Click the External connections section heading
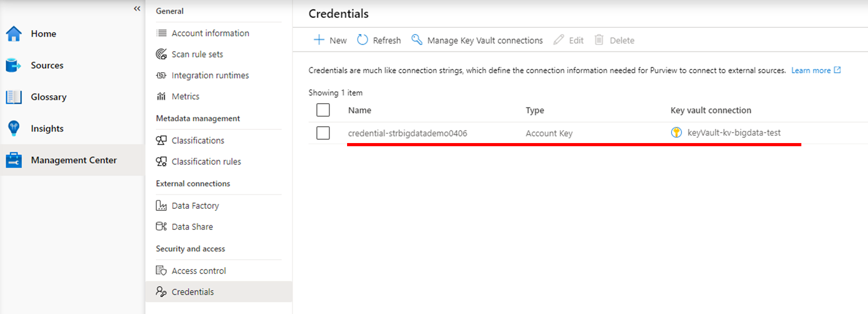The image size is (868, 314). pyautogui.click(x=193, y=184)
